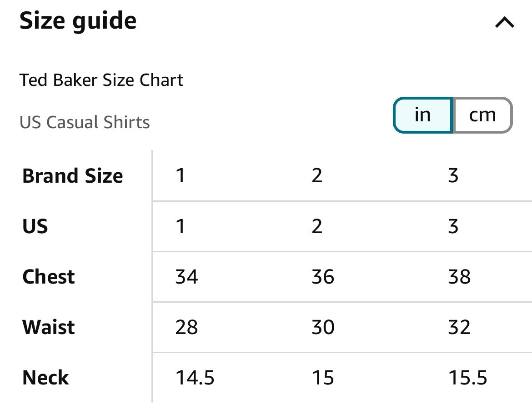Click the Brand Size row header
The width and height of the screenshot is (532, 409).
(x=73, y=176)
